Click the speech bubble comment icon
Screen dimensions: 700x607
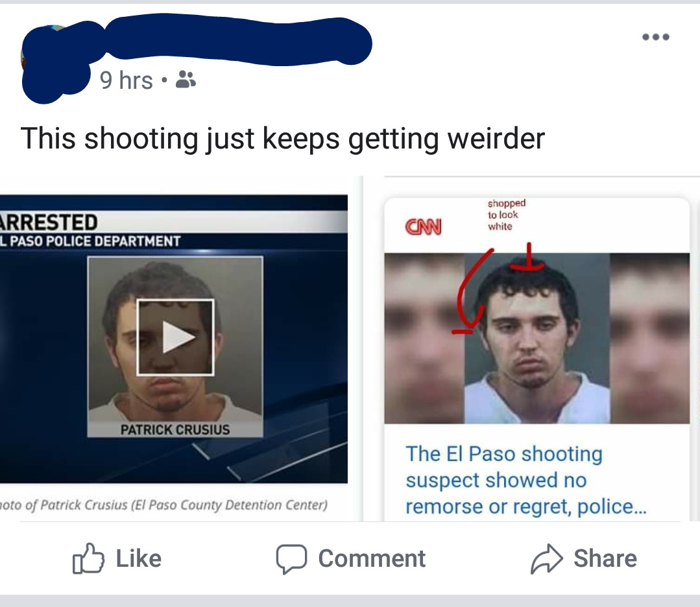[291, 558]
